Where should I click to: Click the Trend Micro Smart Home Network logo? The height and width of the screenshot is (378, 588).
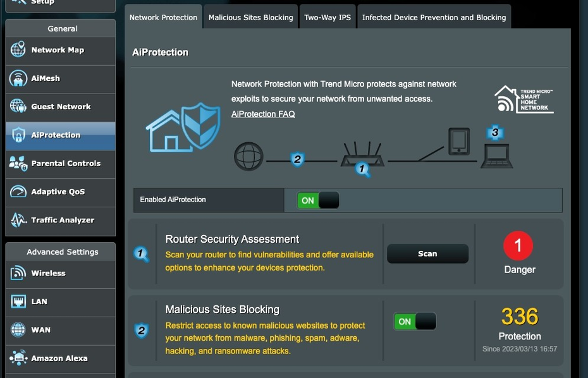pyautogui.click(x=524, y=99)
